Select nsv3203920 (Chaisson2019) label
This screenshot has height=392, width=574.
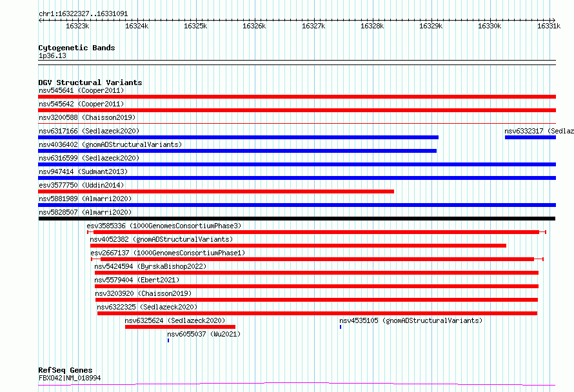[x=143, y=293]
